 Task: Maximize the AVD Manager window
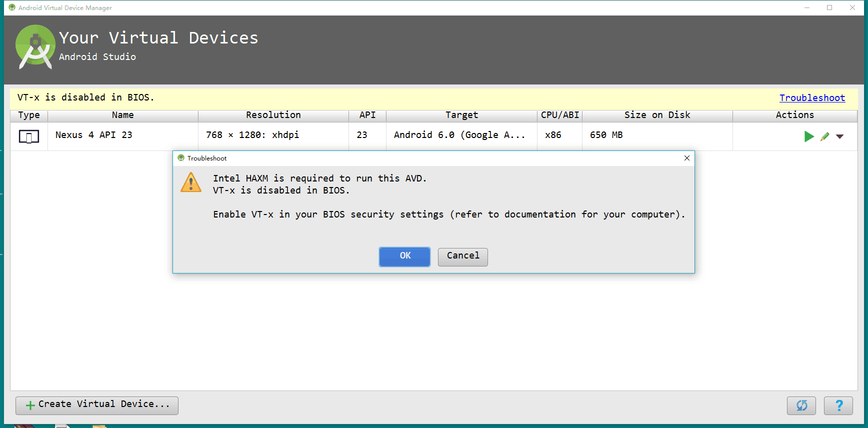tap(829, 7)
